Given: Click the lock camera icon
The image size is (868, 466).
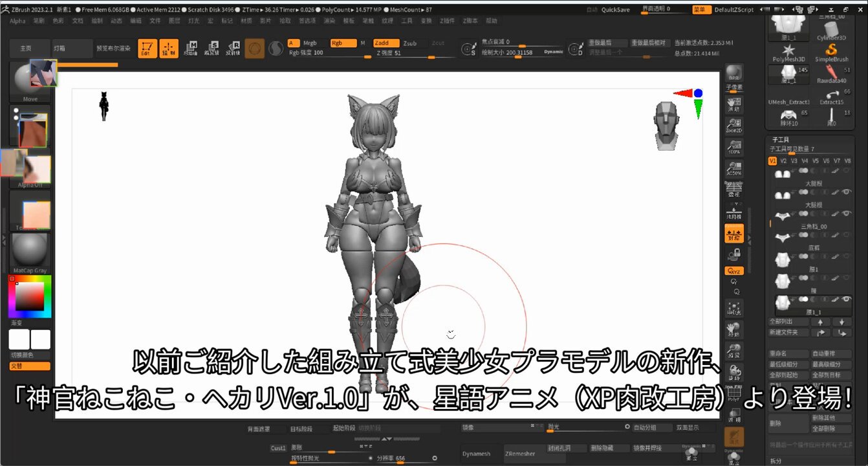Looking at the screenshot, I should click(x=734, y=255).
